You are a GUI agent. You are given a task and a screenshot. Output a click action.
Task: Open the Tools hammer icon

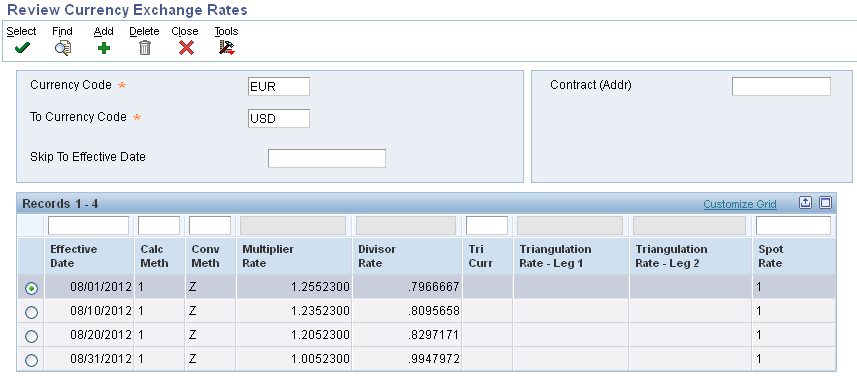pos(227,48)
